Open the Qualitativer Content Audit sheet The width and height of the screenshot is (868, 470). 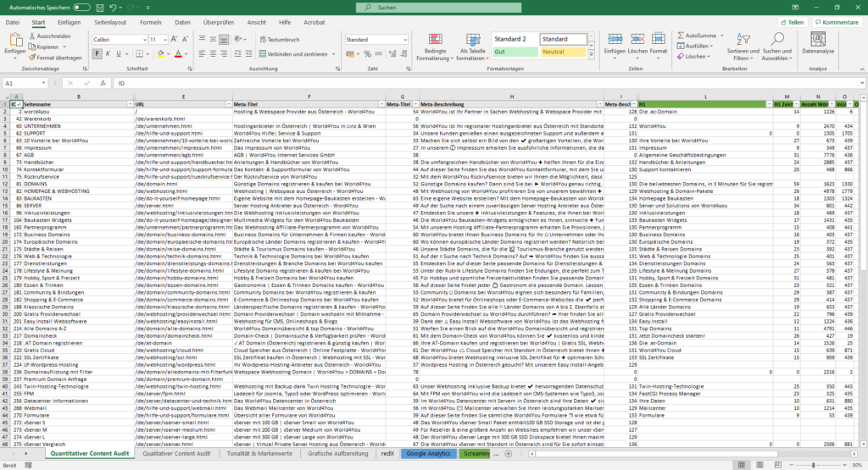coord(176,453)
